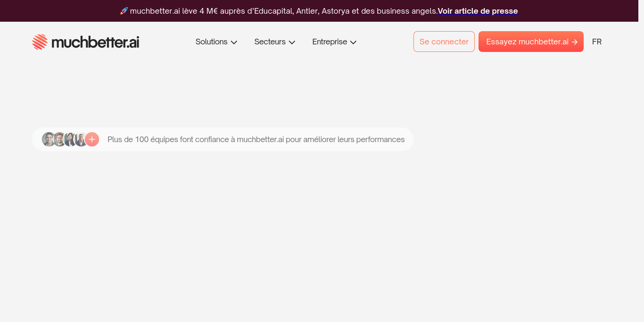
Task: Click the first team member avatar
Action: click(x=49, y=139)
